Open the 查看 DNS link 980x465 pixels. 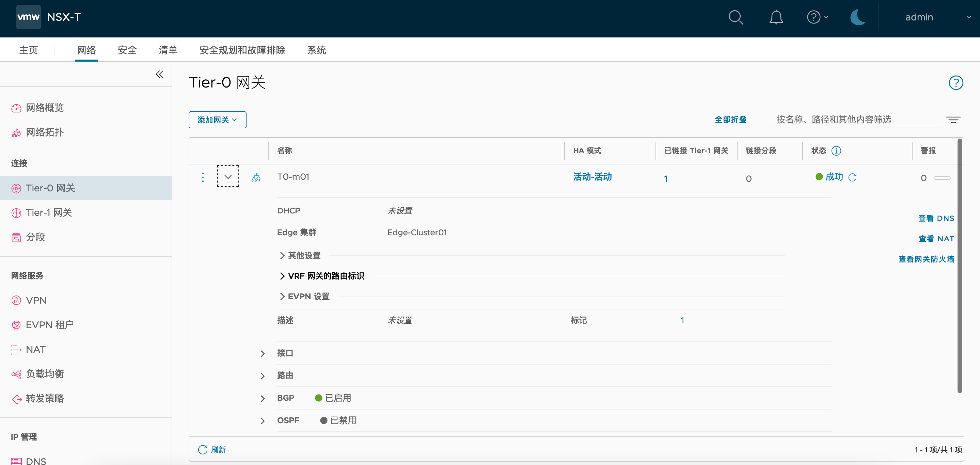[x=936, y=218]
